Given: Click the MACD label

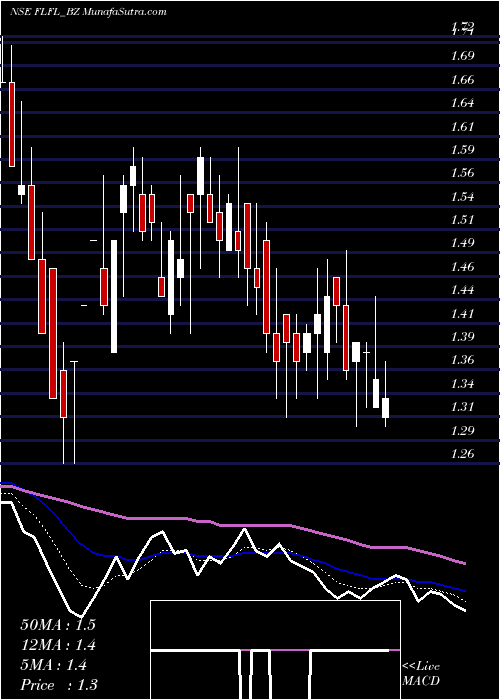Looking at the screenshot, I should 421,681.
